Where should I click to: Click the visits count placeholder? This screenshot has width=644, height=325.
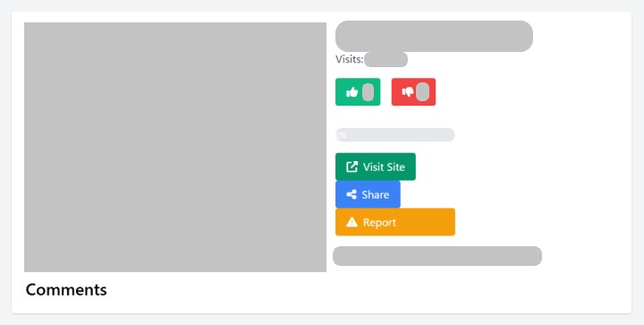[x=386, y=60]
